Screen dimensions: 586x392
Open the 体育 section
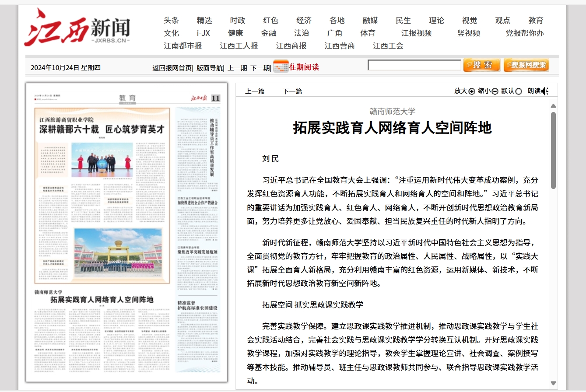pyautogui.click(x=368, y=33)
